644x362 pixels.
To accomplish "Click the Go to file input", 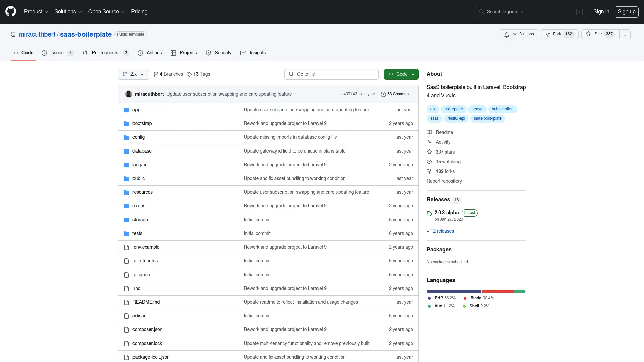I will click(331, 74).
